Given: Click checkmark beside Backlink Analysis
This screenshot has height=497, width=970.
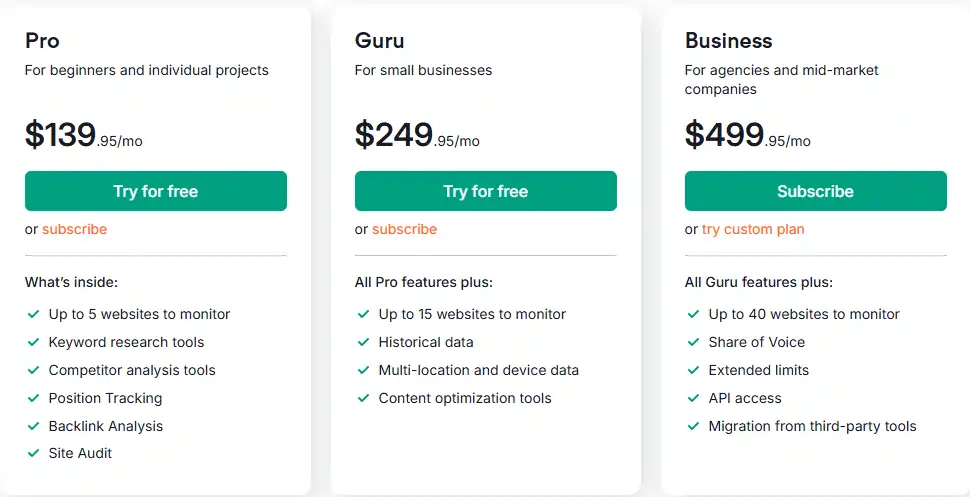Looking at the screenshot, I should 33,426.
